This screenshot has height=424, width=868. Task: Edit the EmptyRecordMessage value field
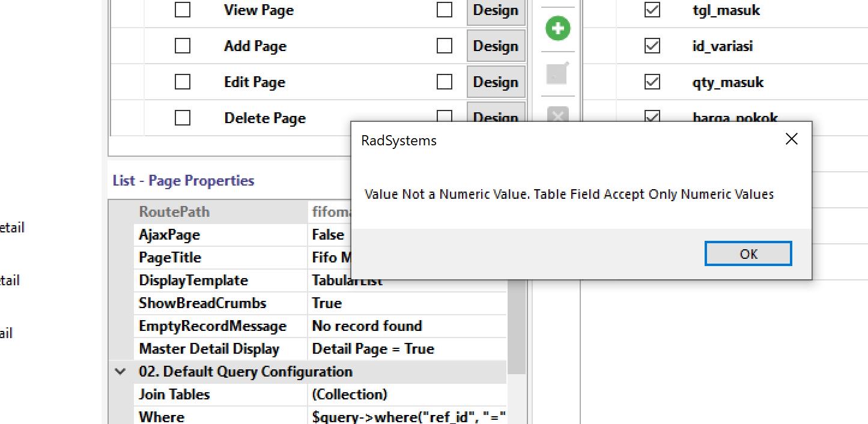(x=406, y=326)
